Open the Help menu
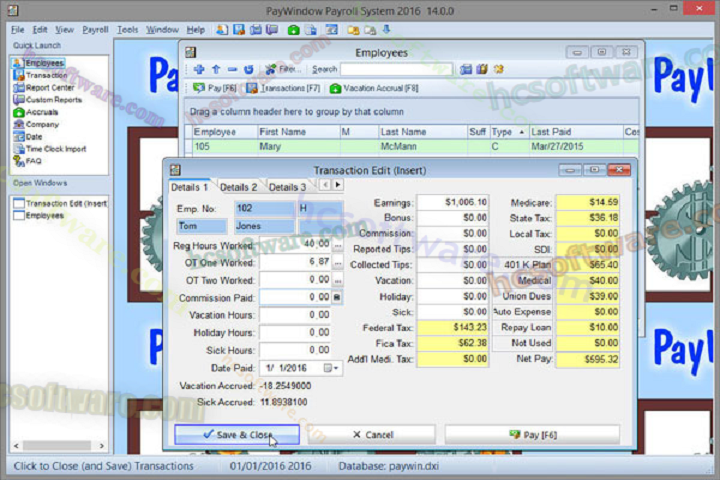The height and width of the screenshot is (480, 720). [196, 30]
